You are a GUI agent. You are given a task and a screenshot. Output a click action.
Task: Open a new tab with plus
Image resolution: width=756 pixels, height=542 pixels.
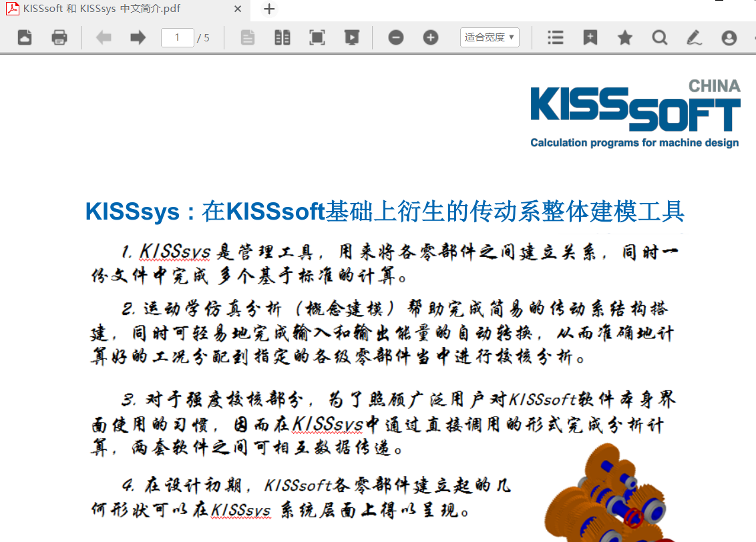[269, 9]
